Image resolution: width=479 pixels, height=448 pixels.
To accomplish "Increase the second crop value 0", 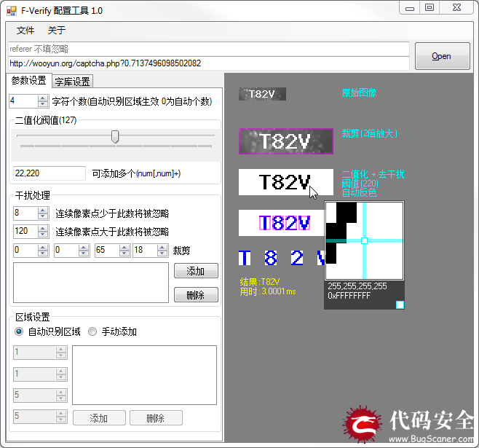I will (84, 247).
